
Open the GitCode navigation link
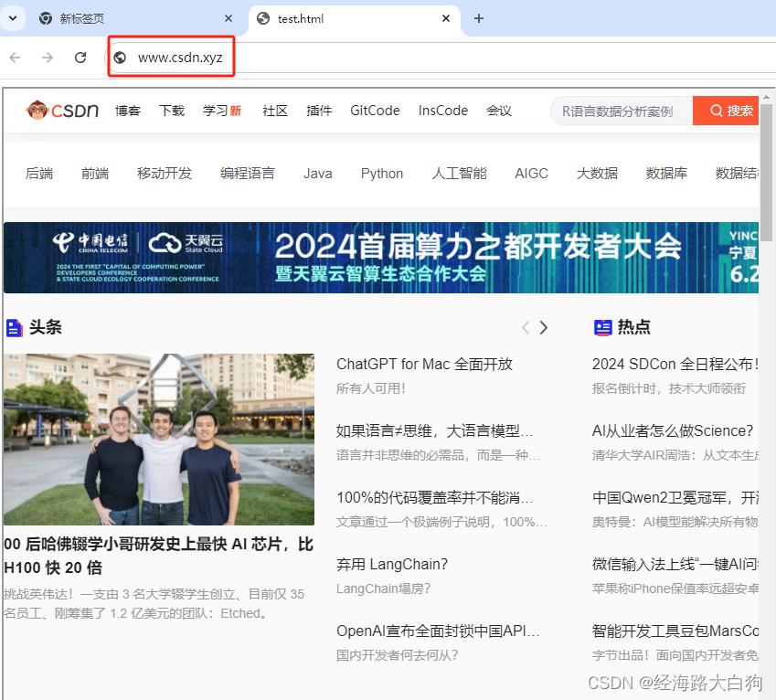(375, 111)
